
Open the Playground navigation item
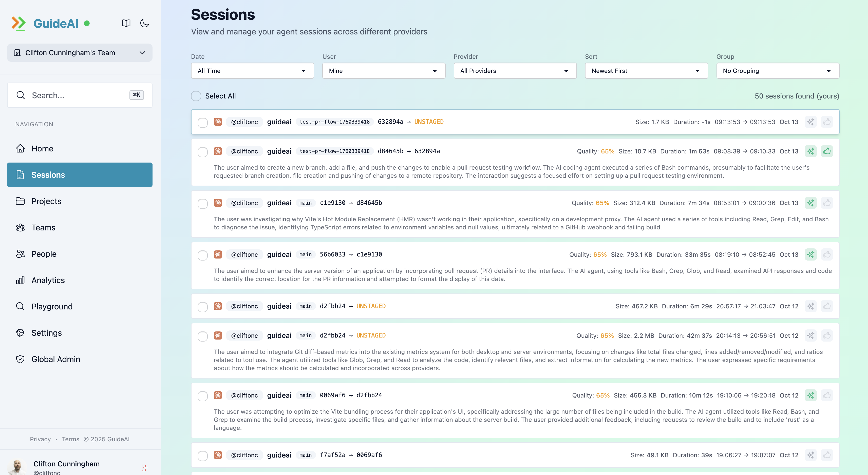pos(52,306)
